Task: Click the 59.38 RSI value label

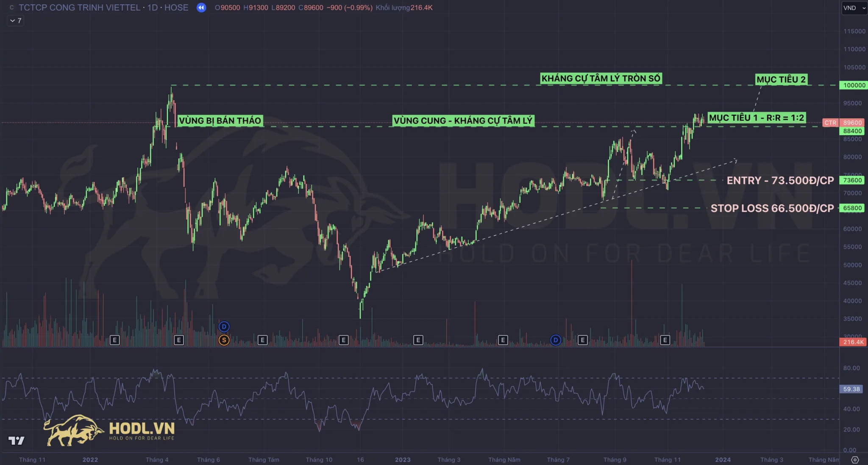Action: [851, 389]
